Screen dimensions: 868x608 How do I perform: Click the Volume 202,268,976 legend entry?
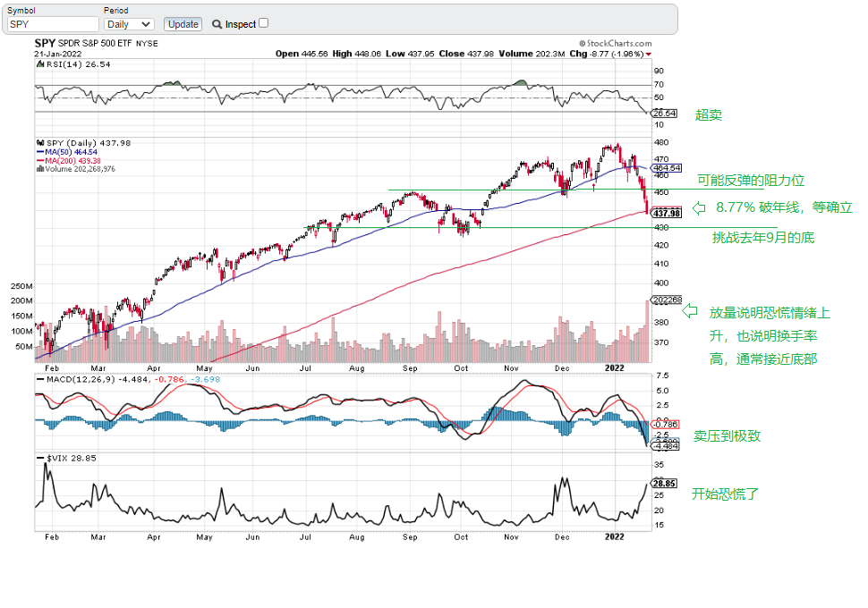80,169
